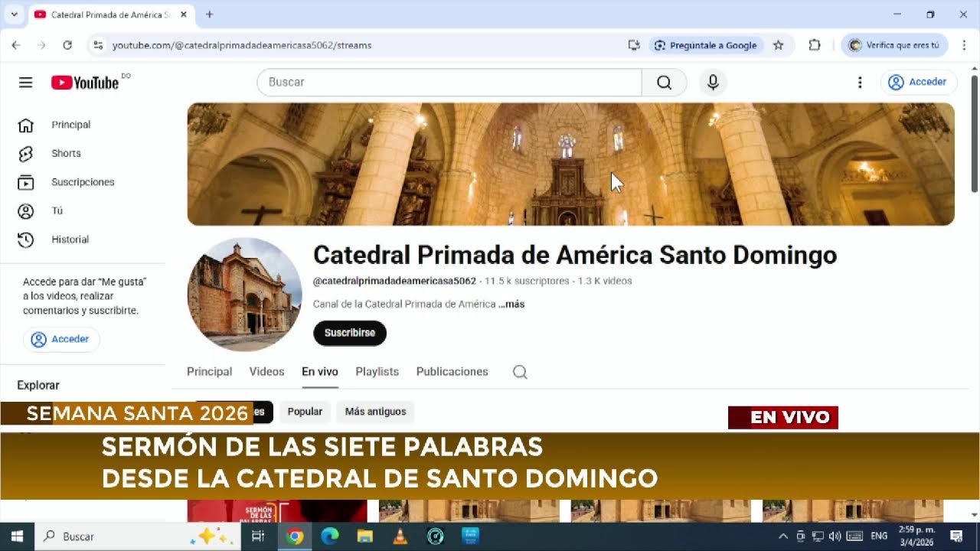Show hidden system tray icons chevron
This screenshot has height=551, width=980.
point(783,536)
